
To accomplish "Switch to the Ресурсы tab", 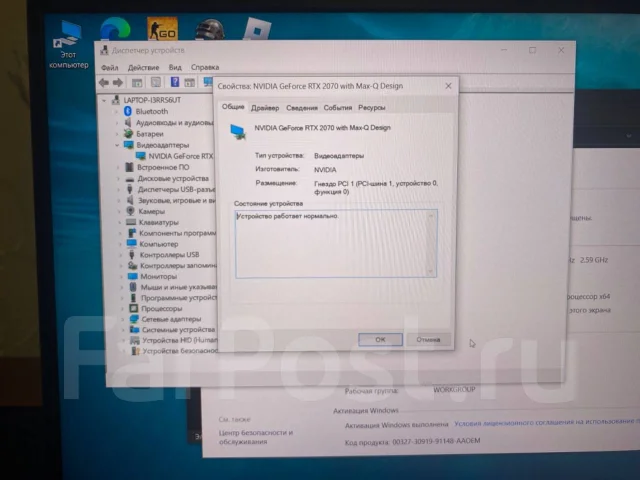I will (371, 108).
